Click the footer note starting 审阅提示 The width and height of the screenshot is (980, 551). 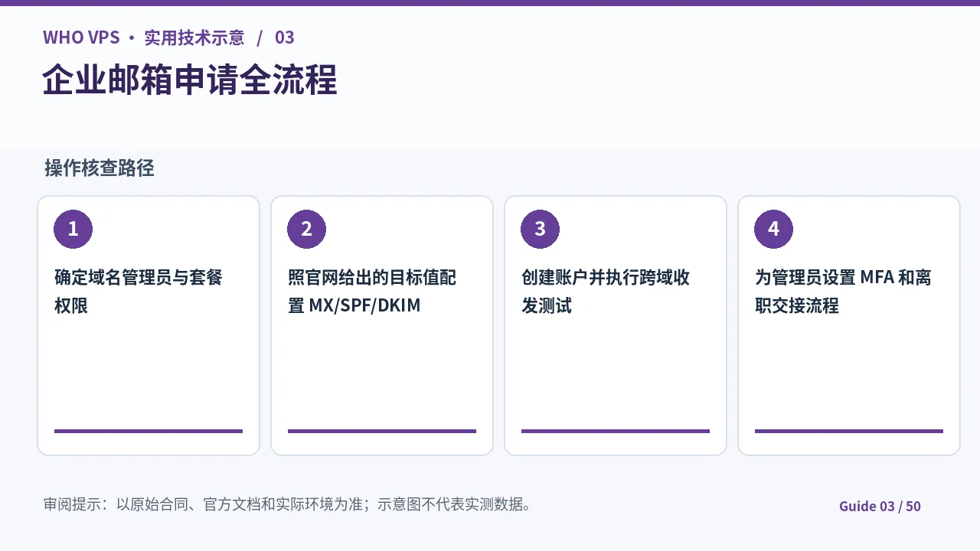[288, 504]
